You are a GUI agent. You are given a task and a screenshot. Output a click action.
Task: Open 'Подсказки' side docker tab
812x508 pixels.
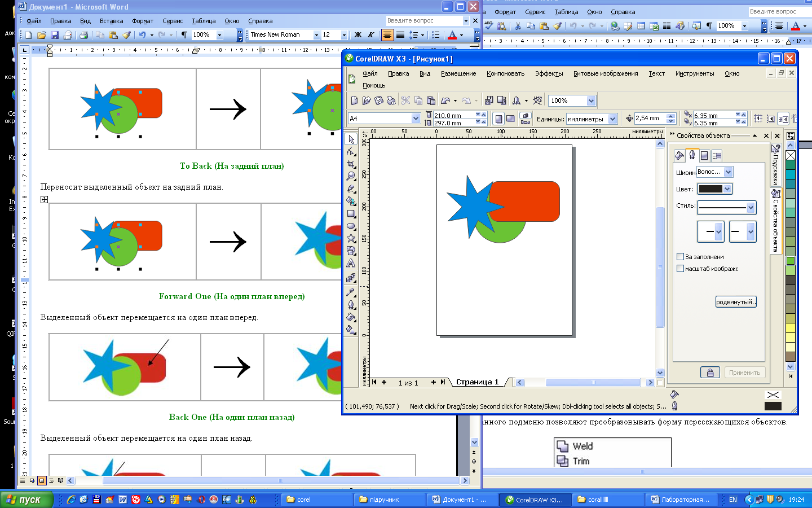(x=776, y=165)
